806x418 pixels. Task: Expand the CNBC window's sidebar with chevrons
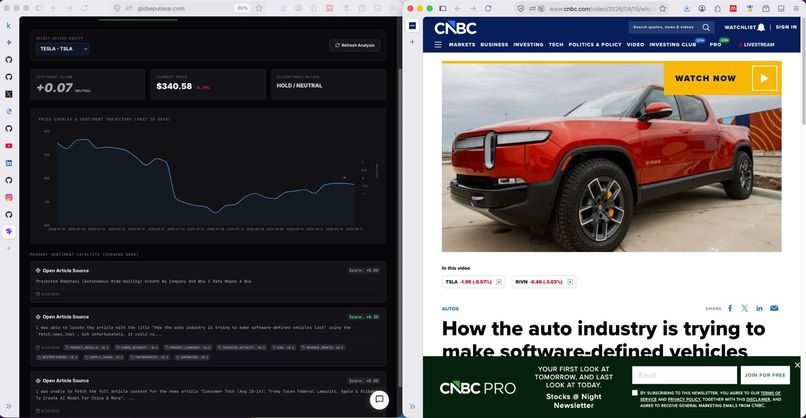[412, 406]
